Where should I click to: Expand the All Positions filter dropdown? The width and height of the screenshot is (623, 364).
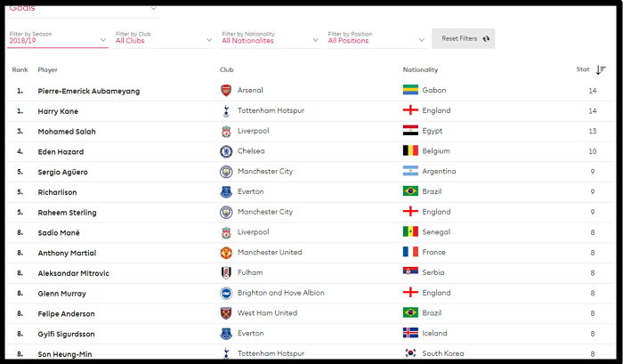(x=376, y=38)
